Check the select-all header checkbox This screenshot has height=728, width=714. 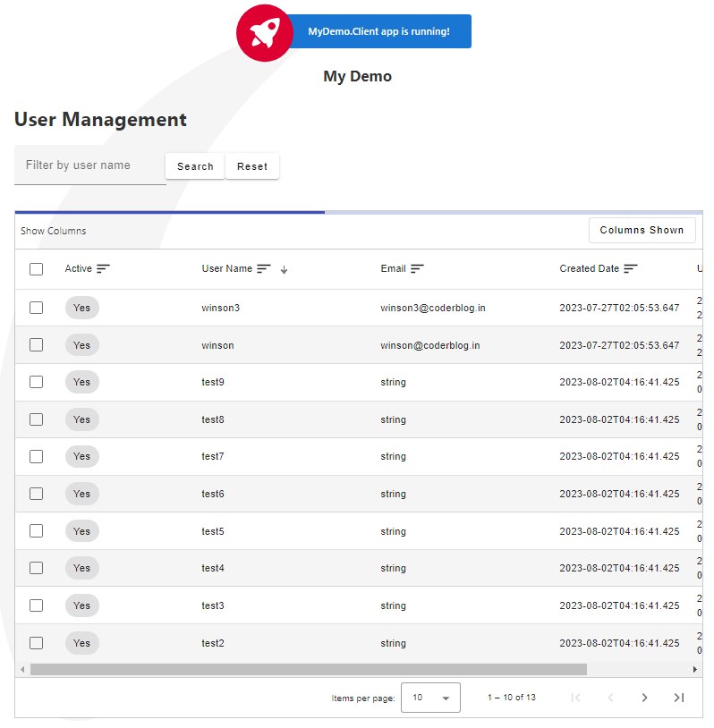(36, 269)
